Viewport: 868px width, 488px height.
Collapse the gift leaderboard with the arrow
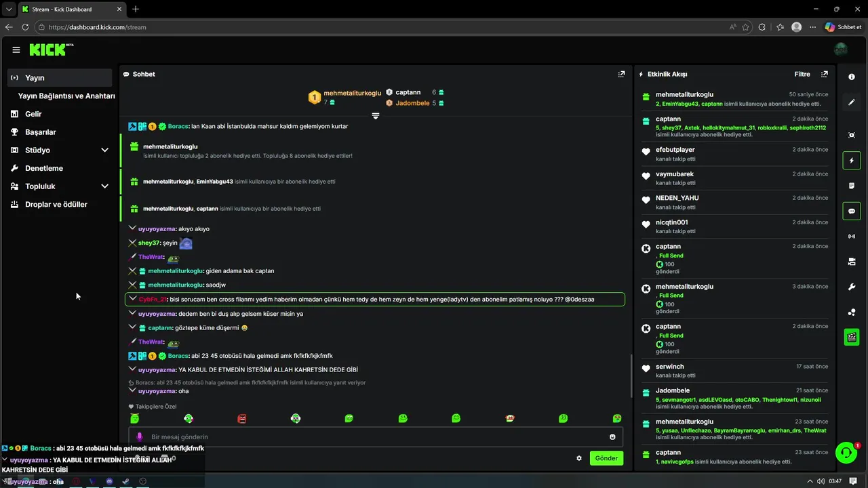(375, 116)
